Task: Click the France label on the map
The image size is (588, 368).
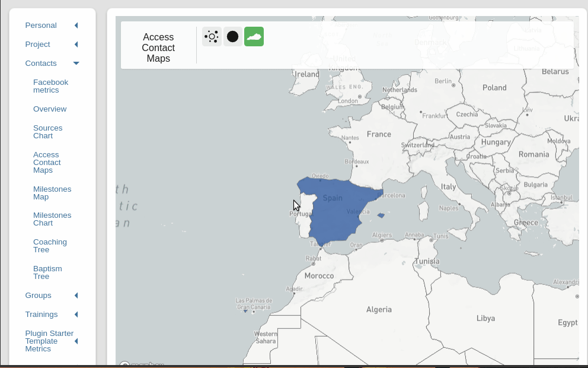Action: coord(379,134)
